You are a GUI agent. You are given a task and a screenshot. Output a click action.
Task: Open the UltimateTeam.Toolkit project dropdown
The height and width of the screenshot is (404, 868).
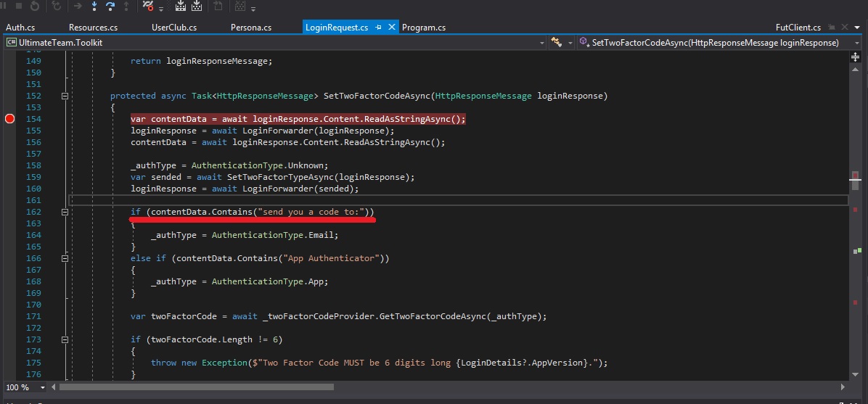pyautogui.click(x=542, y=43)
